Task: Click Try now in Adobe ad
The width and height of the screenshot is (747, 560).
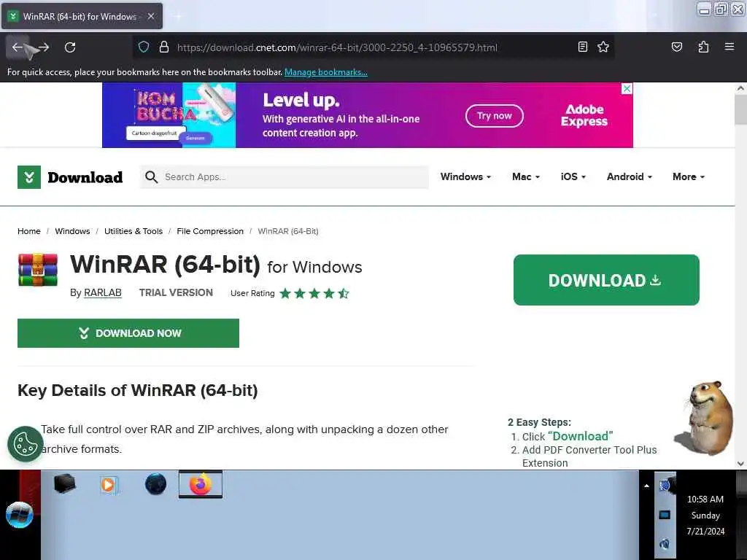Action: 494,116
